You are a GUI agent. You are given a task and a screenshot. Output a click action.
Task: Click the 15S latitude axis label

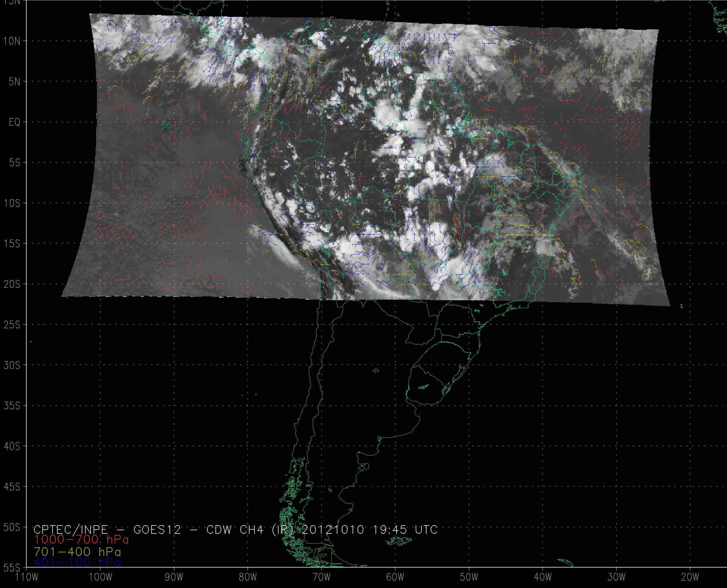click(12, 244)
